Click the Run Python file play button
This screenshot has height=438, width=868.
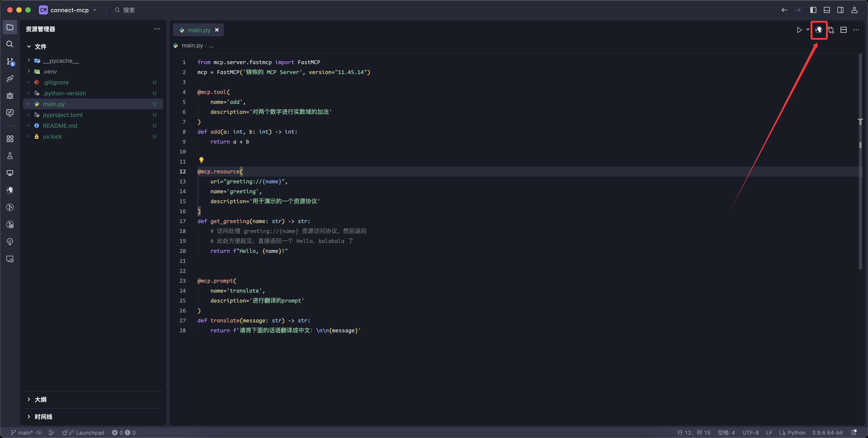pyautogui.click(x=799, y=30)
